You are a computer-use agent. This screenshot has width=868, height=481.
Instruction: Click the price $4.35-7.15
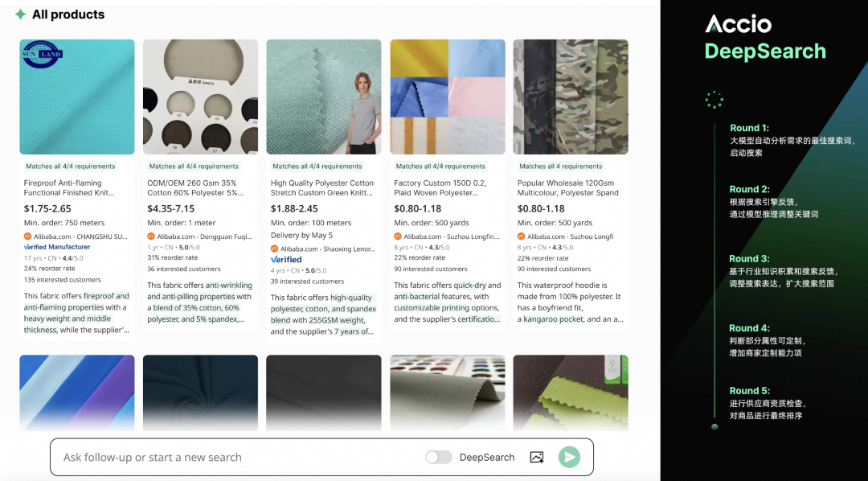pyautogui.click(x=171, y=209)
